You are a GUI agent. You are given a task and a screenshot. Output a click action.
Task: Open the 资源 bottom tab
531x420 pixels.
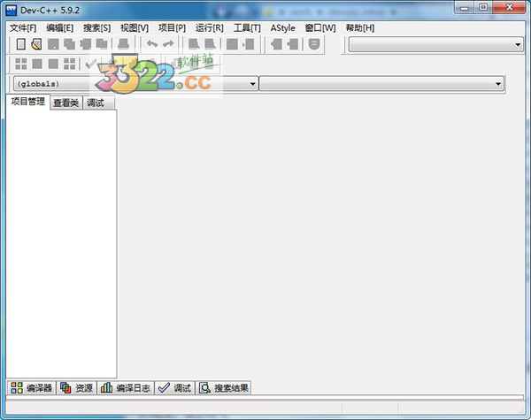[76, 388]
